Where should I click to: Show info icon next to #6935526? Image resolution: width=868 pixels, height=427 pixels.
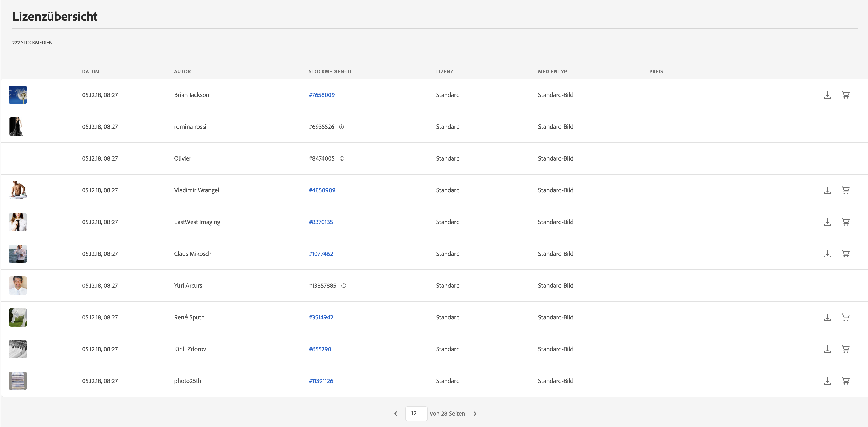point(341,127)
